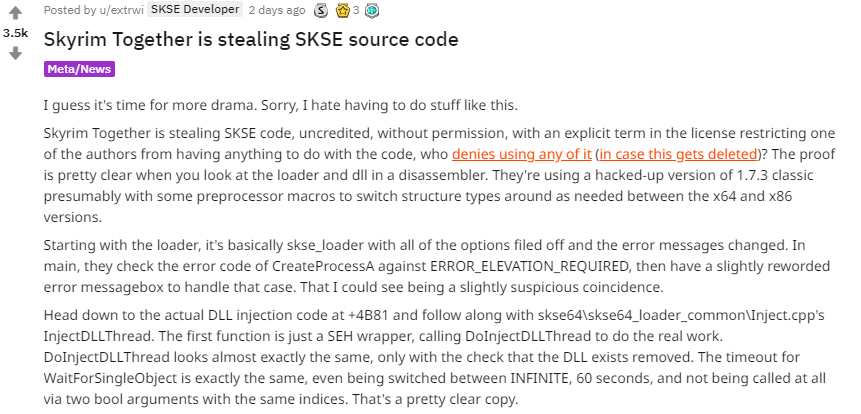Downvote the Skyrim Together post

click(x=15, y=53)
